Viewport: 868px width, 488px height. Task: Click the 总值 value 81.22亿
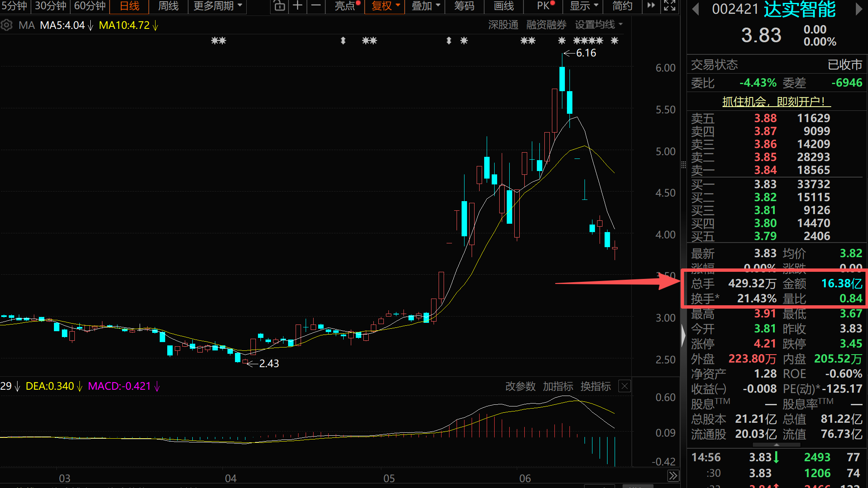[x=842, y=419]
